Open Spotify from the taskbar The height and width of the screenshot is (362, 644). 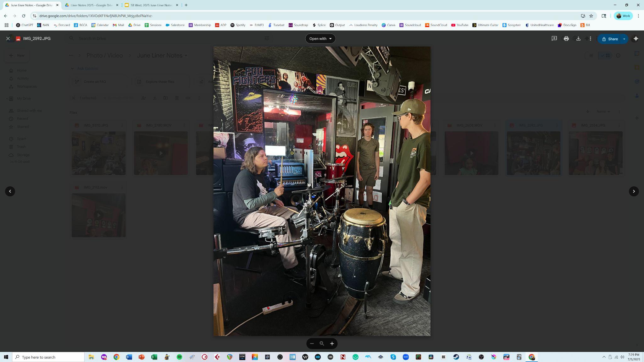point(179,357)
